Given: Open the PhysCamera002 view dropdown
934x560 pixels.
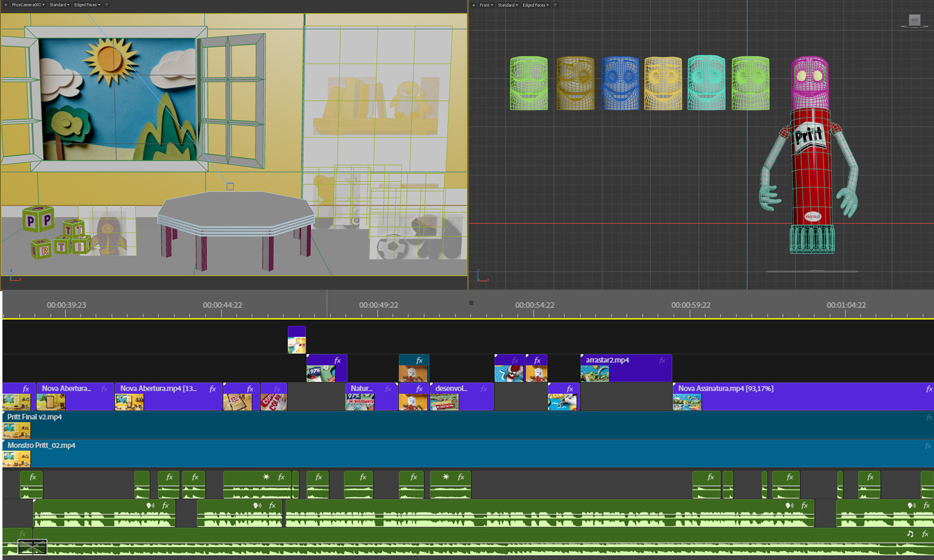Looking at the screenshot, I should click(x=28, y=5).
